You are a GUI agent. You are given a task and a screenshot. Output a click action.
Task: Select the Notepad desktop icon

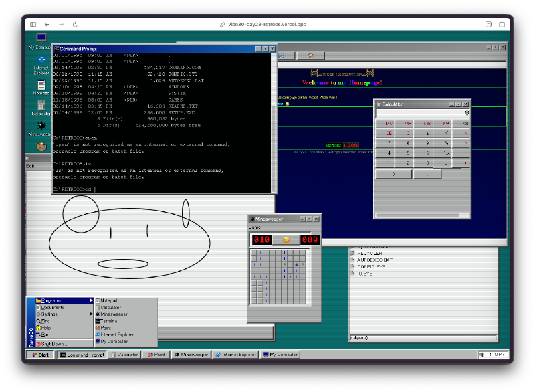[41, 86]
